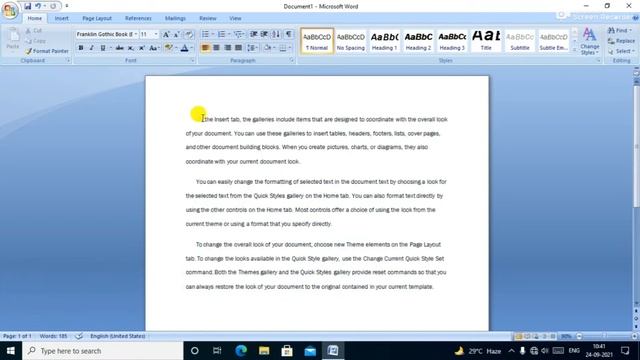Toggle underline formatting

click(x=103, y=48)
